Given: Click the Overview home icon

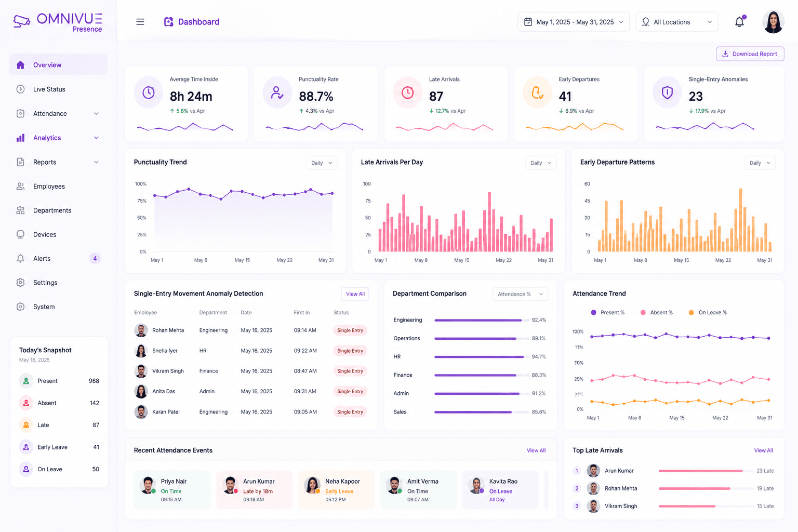Looking at the screenshot, I should [x=20, y=65].
